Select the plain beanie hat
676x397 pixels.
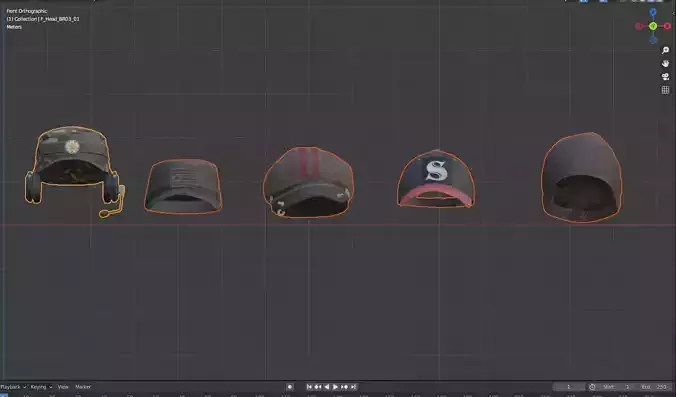point(582,177)
